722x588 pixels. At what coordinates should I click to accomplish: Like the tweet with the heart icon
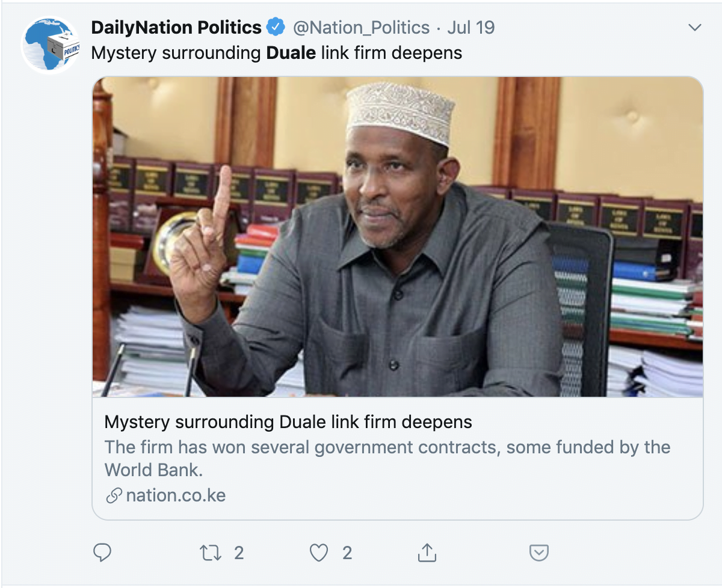[x=319, y=552]
